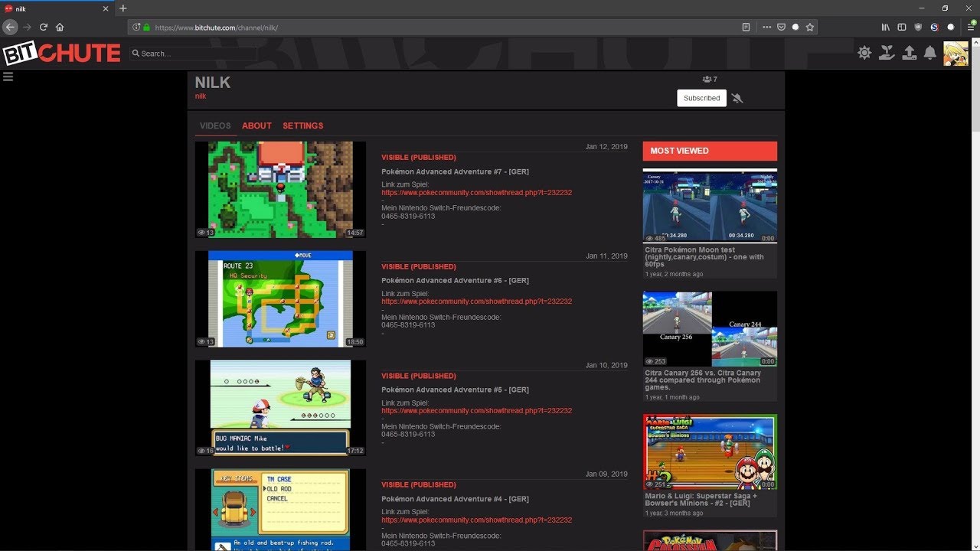
Task: Switch to the ABOUT tab
Action: coord(256,126)
